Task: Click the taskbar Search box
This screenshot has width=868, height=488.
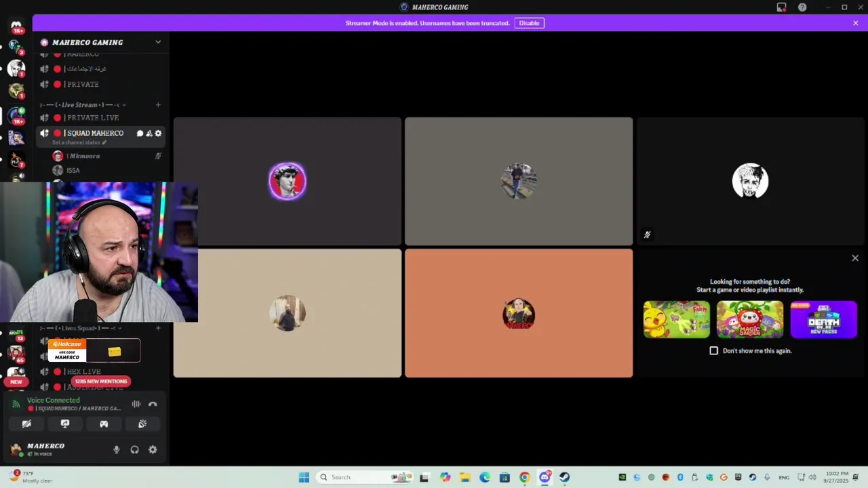Action: 365,477
